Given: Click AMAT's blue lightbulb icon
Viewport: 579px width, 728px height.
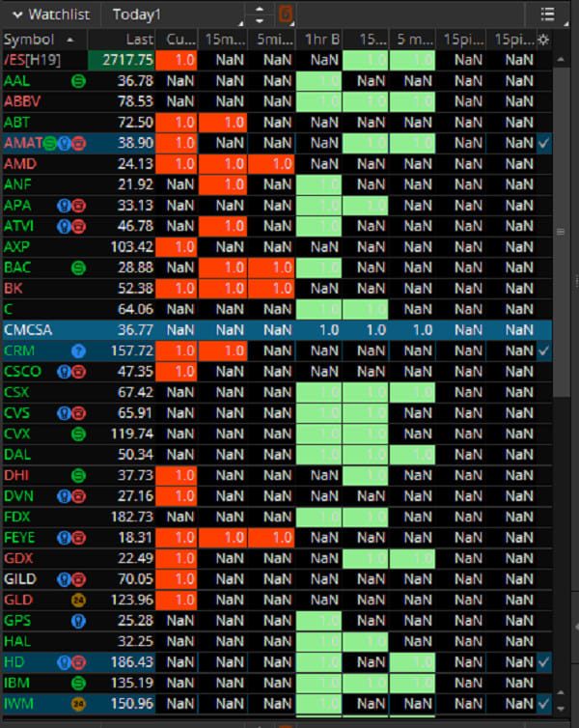Looking at the screenshot, I should click(65, 144).
